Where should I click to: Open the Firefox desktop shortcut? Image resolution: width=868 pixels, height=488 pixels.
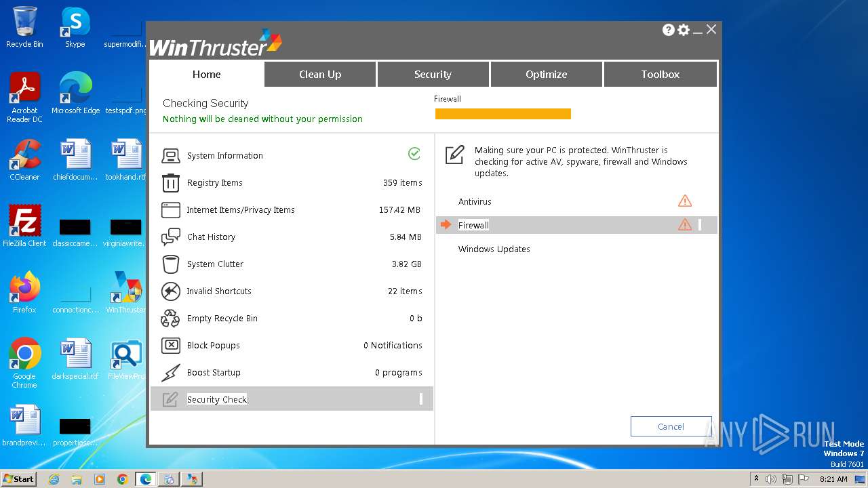click(x=24, y=293)
